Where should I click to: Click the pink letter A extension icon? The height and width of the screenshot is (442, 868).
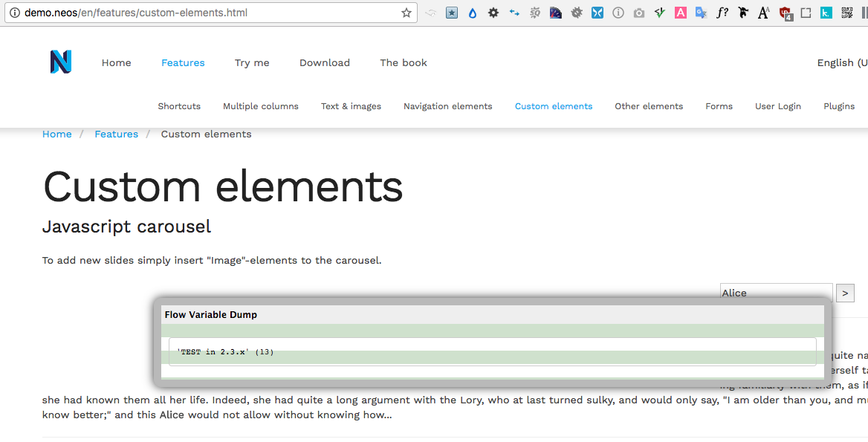pyautogui.click(x=680, y=13)
